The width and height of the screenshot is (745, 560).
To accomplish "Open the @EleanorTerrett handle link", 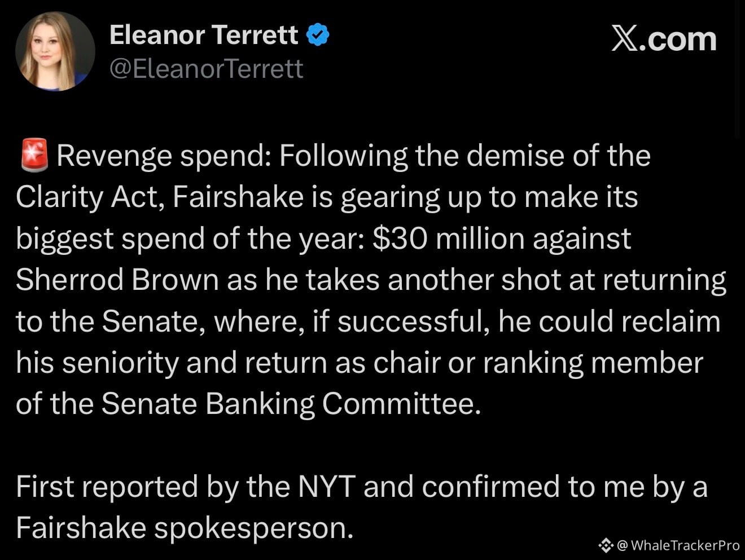I will coord(207,69).
